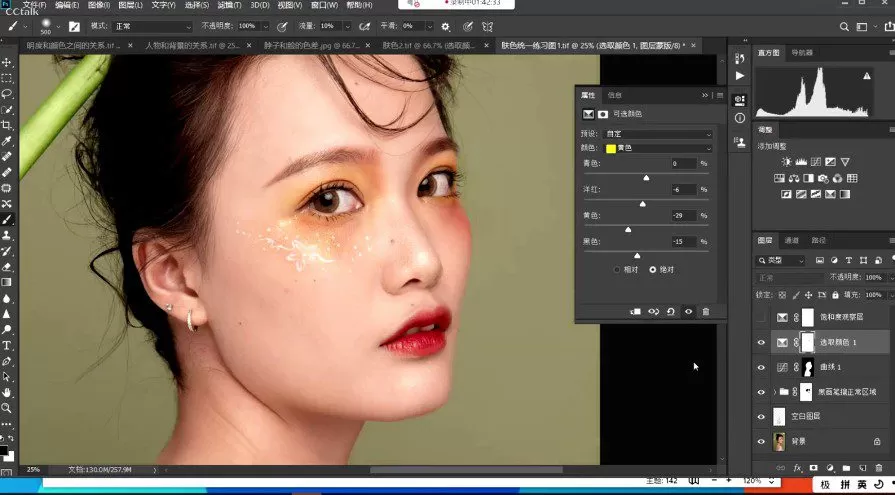Viewport: 895px width, 495px height.
Task: Expand the layer group folder
Action: [x=774, y=391]
